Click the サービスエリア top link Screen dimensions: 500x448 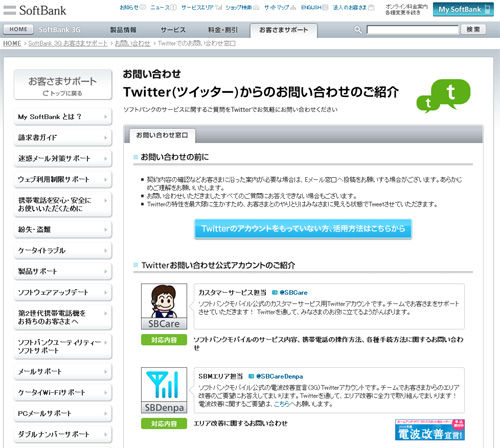click(x=198, y=7)
